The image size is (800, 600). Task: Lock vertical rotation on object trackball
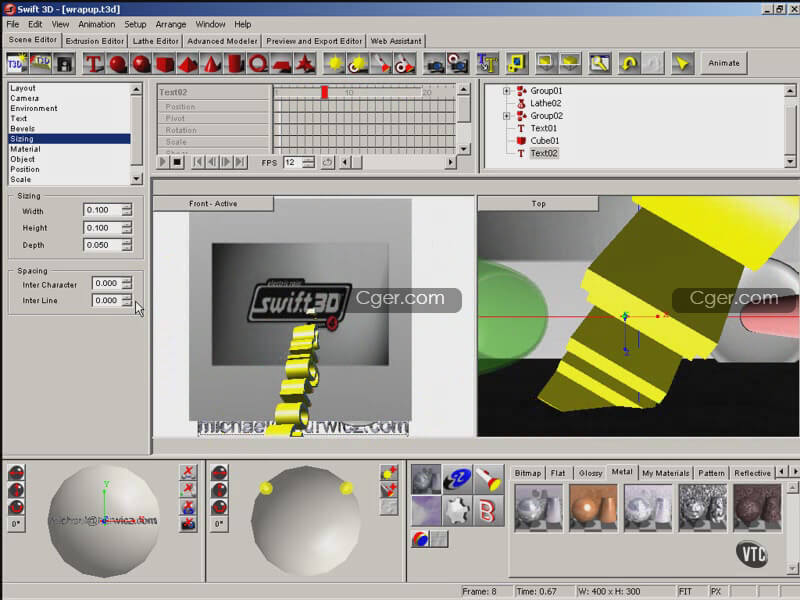click(x=16, y=490)
